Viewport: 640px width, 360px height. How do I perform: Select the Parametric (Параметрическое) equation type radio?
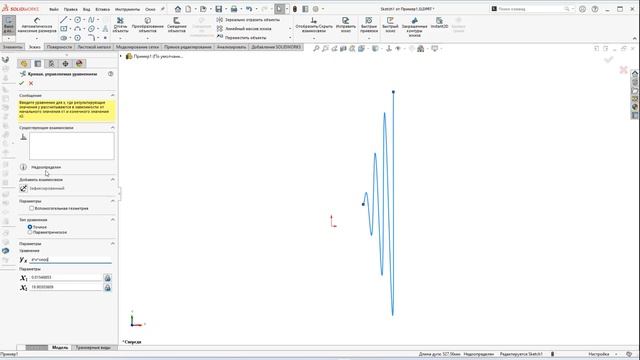click(30, 232)
